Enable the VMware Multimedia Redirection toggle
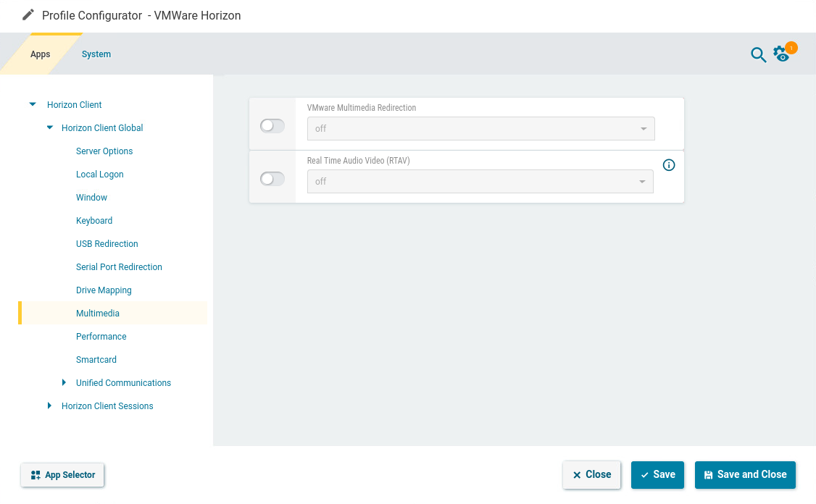 272,126
